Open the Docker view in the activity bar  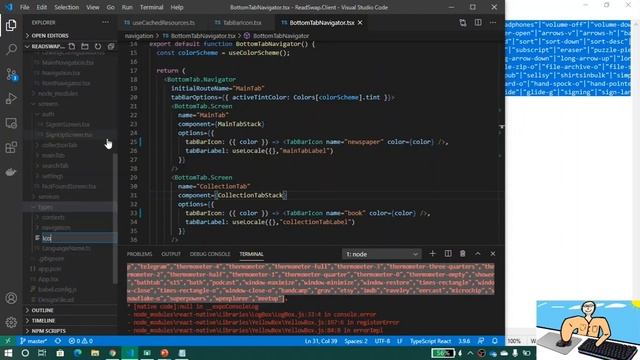point(11,172)
